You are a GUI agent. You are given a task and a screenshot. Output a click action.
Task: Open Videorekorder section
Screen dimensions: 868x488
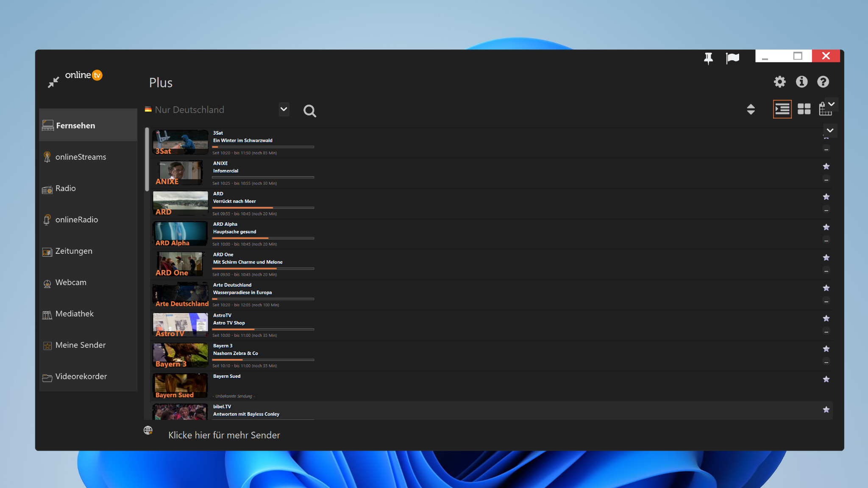(x=88, y=376)
